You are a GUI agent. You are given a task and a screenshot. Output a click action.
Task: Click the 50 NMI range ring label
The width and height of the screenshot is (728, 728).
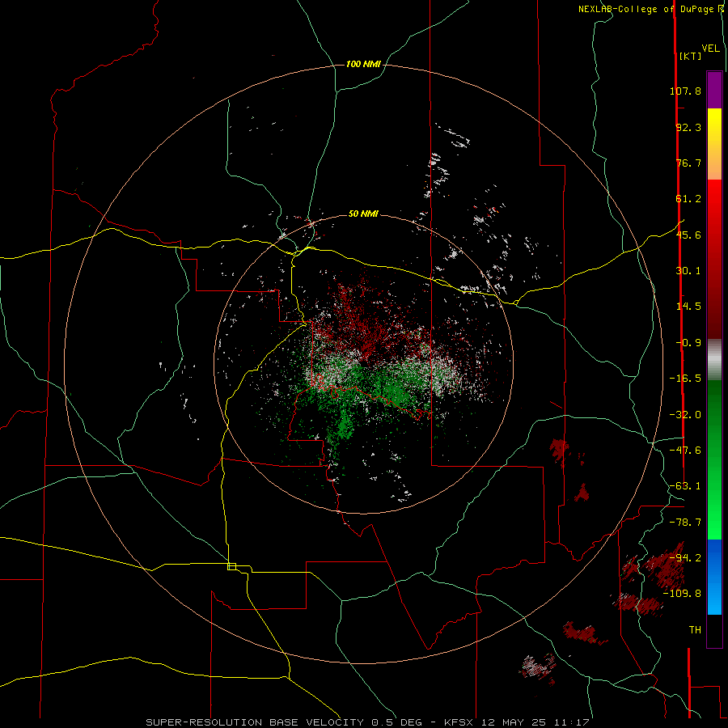click(x=363, y=214)
